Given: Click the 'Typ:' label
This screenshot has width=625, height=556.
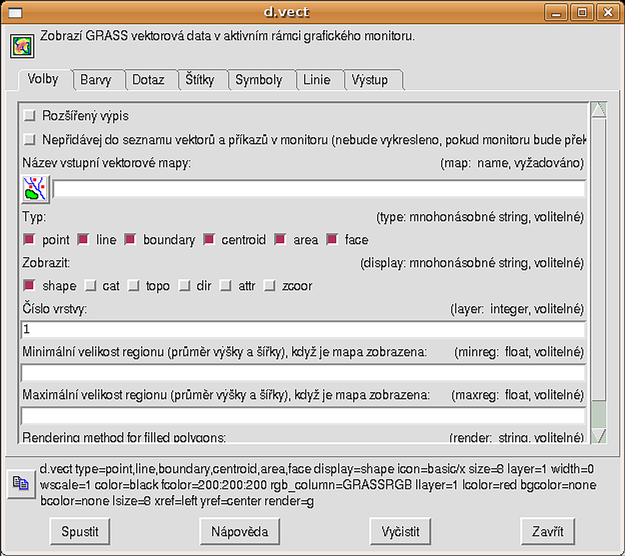Looking at the screenshot, I should click(34, 217).
